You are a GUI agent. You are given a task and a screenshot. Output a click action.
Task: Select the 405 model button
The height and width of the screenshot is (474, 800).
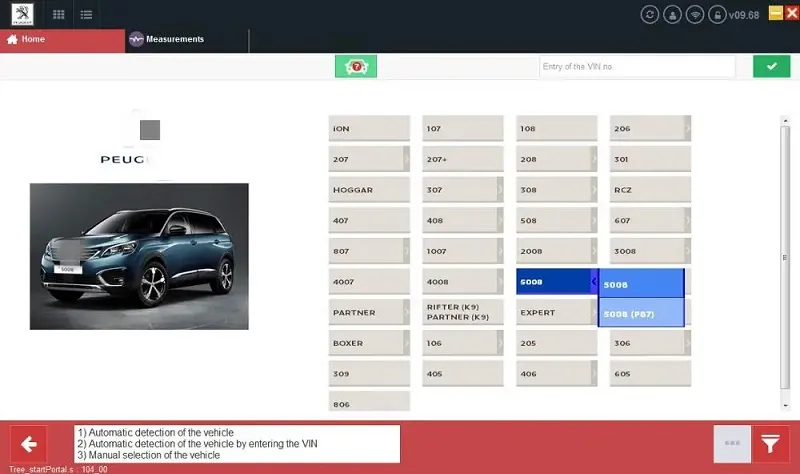coord(463,373)
